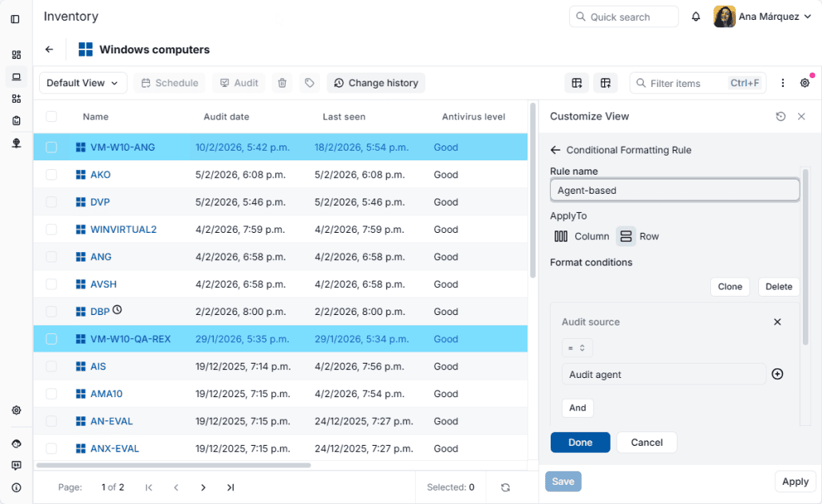Click the notifications bell icon

(x=696, y=17)
